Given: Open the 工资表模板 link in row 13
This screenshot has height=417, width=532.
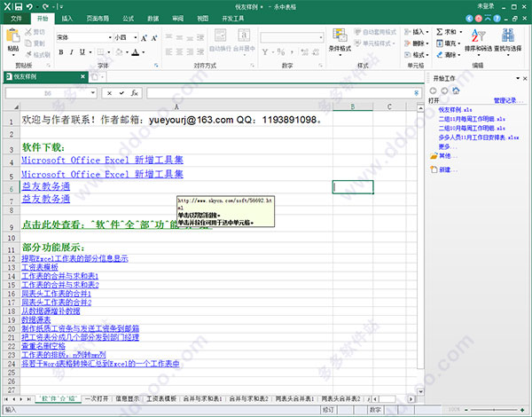Looking at the screenshot, I should click(x=40, y=268).
